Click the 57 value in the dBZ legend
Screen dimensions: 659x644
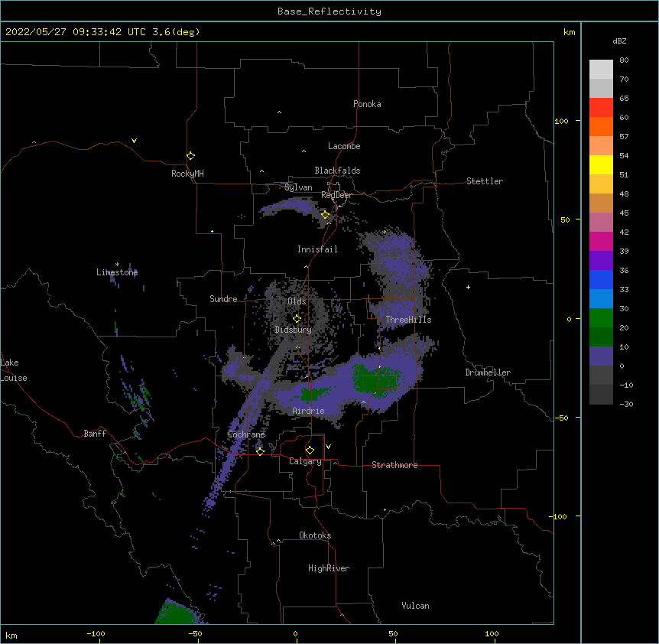point(624,137)
